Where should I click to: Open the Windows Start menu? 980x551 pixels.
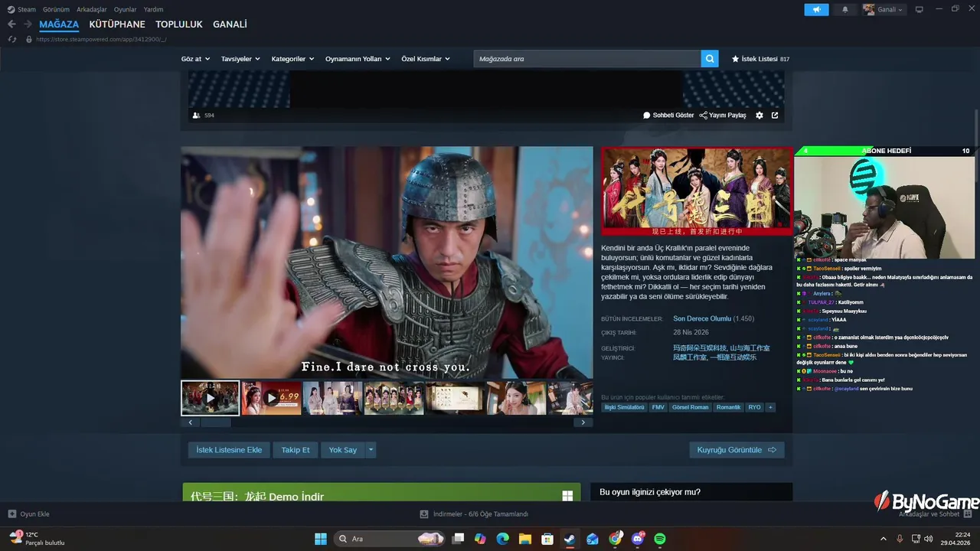point(321,539)
